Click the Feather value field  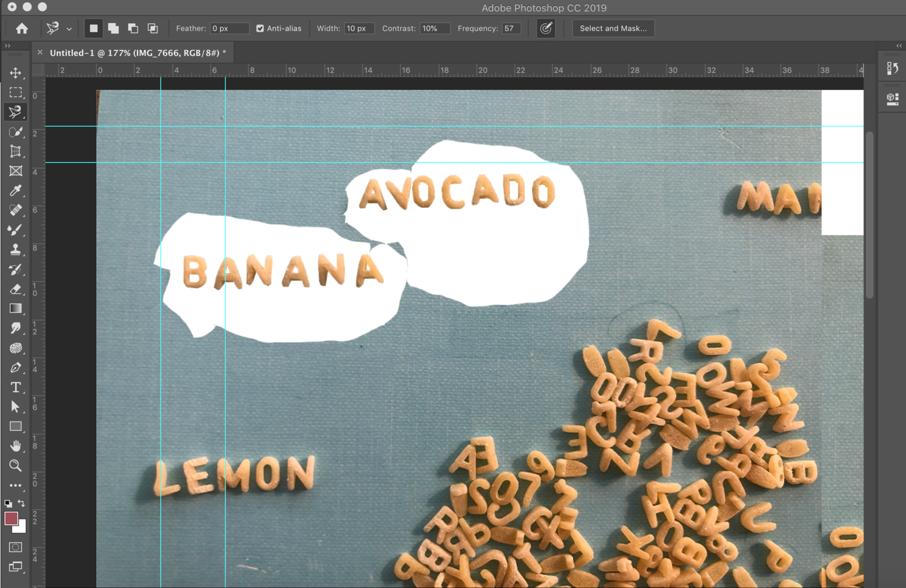(229, 28)
